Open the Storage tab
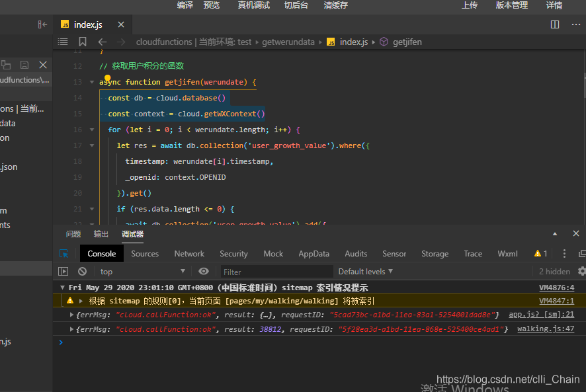This screenshot has height=392, width=586. click(435, 254)
